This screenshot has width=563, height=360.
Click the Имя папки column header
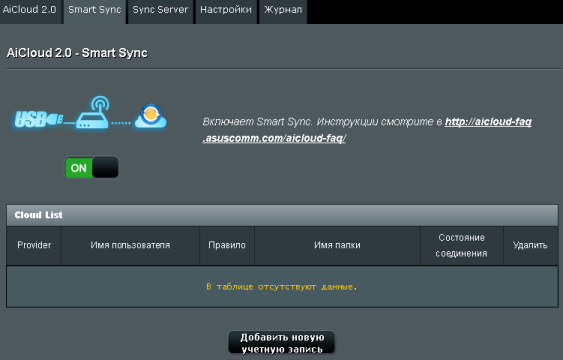(x=337, y=246)
